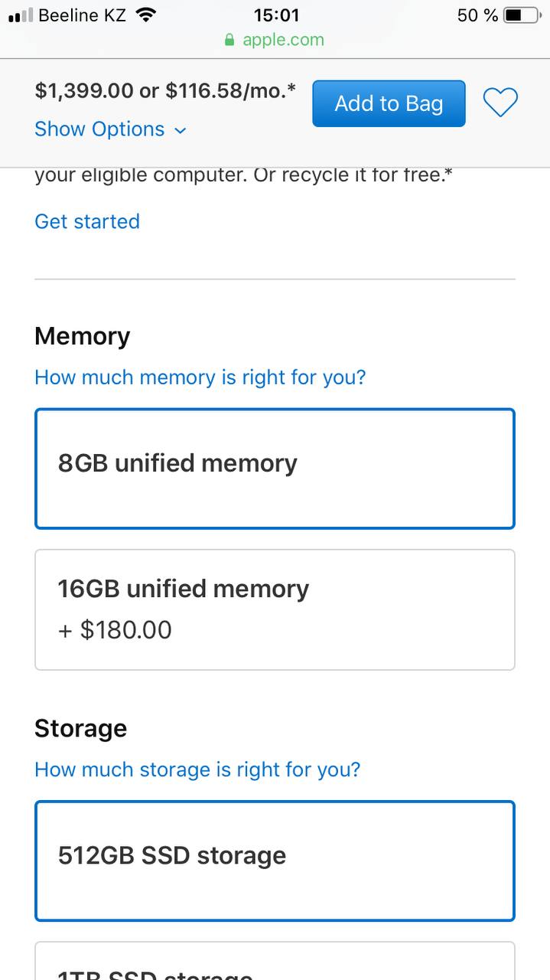Viewport: 550px width, 980px height.
Task: Tap the apple.com address bar
Action: click(275, 40)
